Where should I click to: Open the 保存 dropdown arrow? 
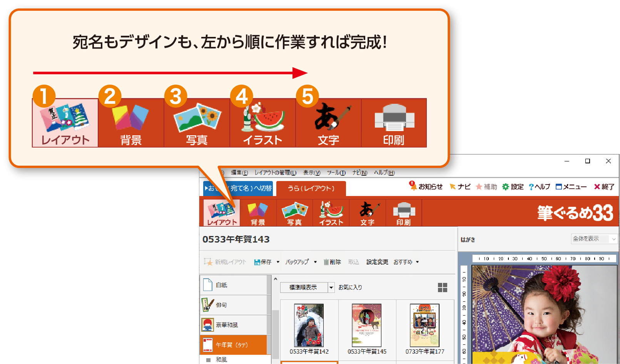point(278,262)
